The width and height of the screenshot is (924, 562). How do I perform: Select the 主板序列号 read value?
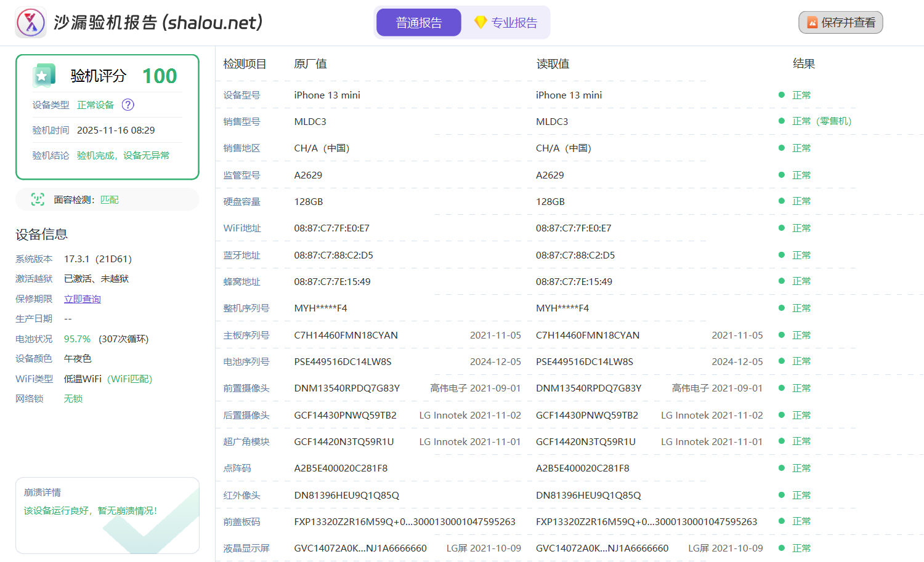click(587, 335)
